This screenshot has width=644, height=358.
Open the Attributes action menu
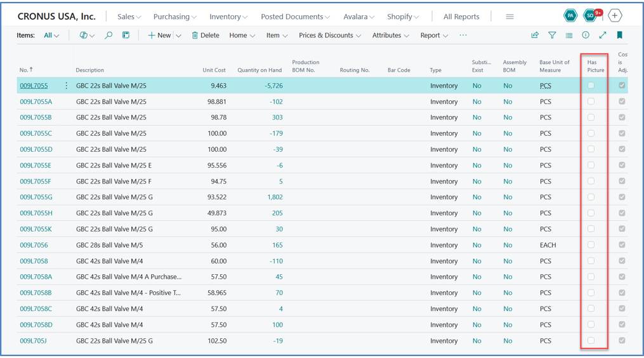(391, 36)
